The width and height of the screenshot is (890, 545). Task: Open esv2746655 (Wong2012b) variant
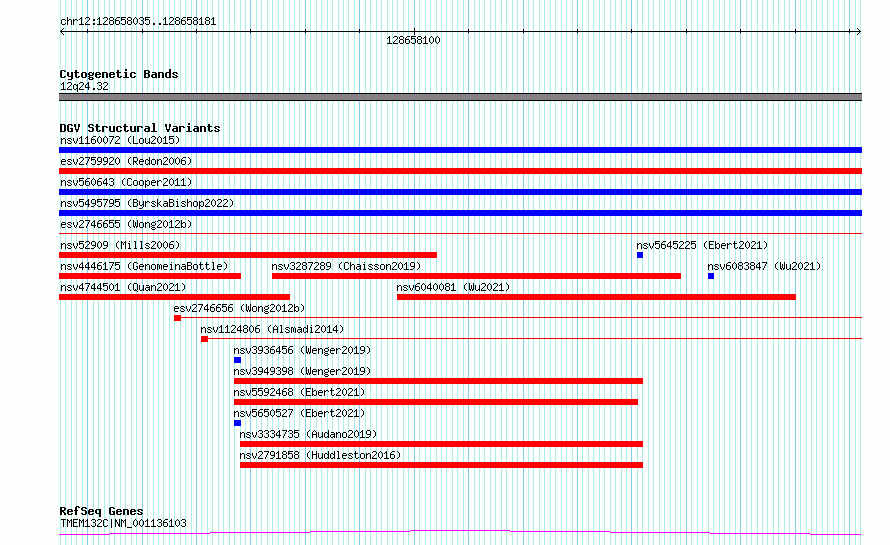[x=126, y=224]
